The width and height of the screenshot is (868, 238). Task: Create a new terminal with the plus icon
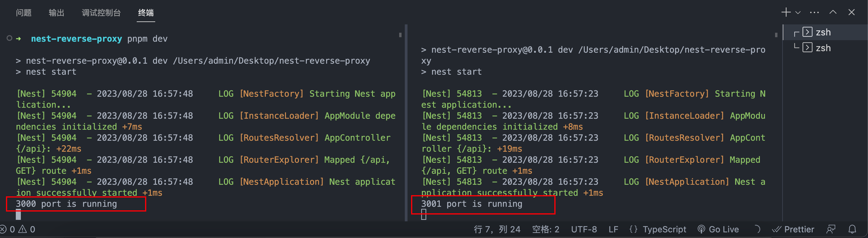(x=786, y=12)
